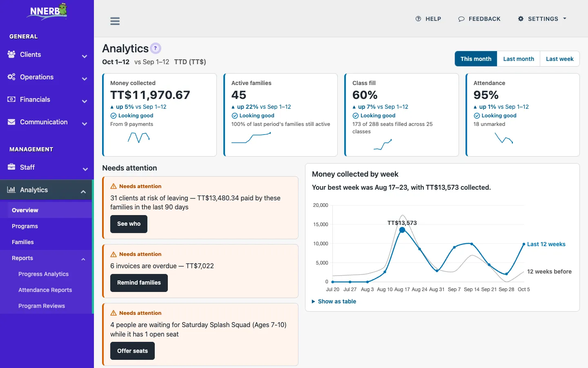Click the Analytics bar chart icon
The image size is (588, 368).
tap(11, 190)
